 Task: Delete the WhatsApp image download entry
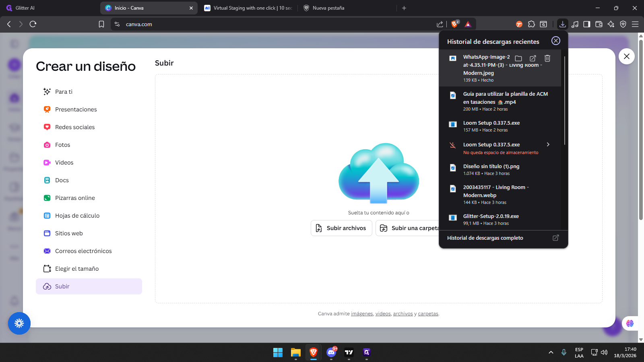pos(547,58)
